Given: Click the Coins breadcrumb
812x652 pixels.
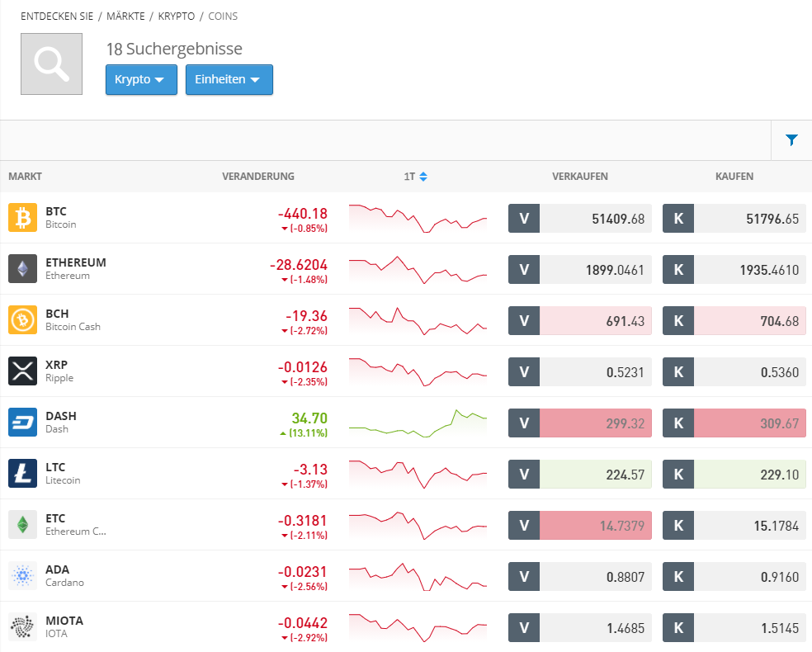Looking at the screenshot, I should click(x=223, y=16).
